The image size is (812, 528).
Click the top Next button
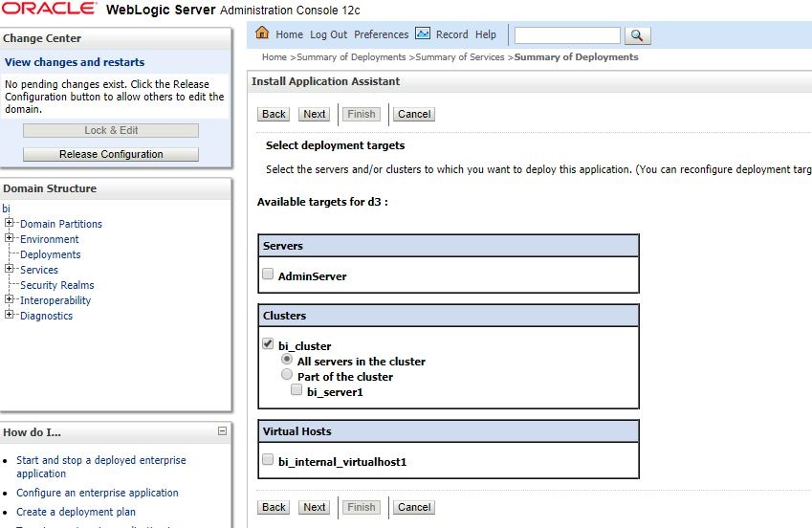point(315,114)
